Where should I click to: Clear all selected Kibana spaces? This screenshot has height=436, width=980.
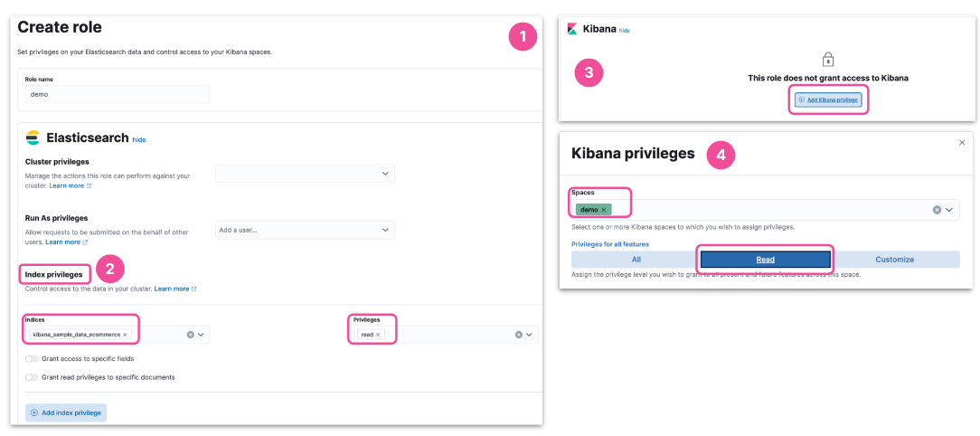coord(937,210)
